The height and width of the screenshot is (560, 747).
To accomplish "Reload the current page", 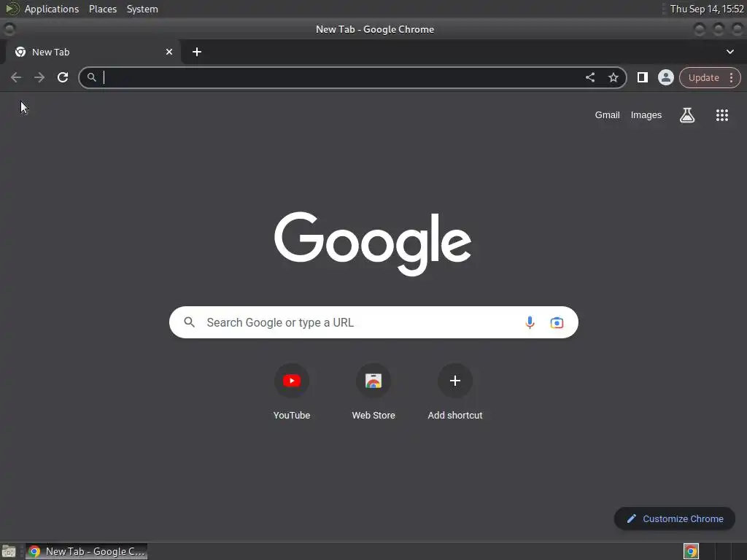I will (x=63, y=77).
